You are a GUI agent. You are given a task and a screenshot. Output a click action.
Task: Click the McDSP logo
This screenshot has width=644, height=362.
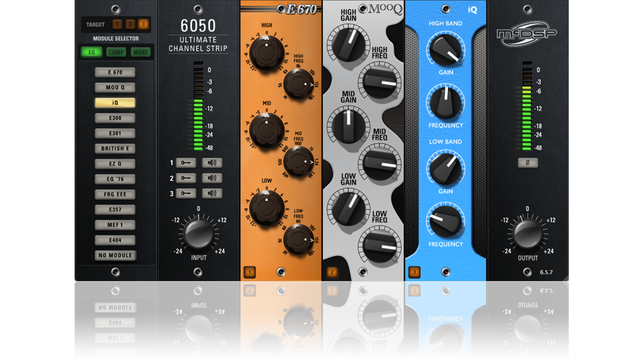pyautogui.click(x=527, y=34)
